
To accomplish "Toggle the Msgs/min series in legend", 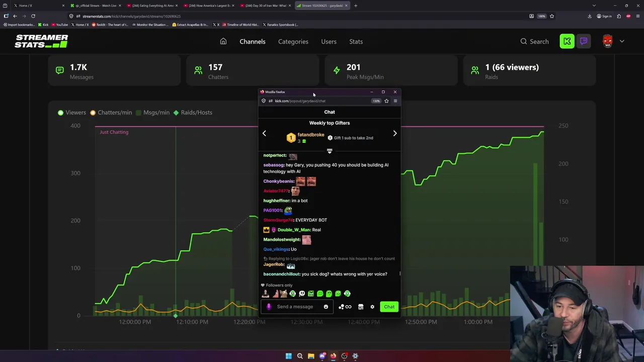I will [x=152, y=113].
